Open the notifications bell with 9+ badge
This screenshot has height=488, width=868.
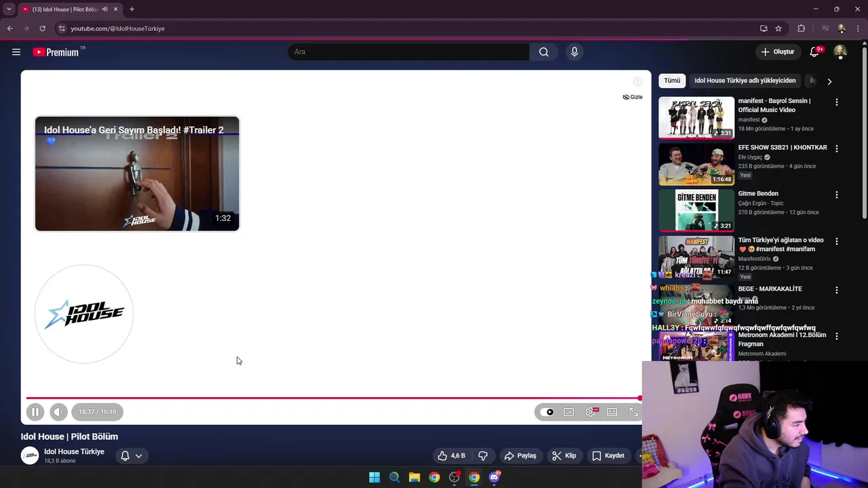coord(815,52)
